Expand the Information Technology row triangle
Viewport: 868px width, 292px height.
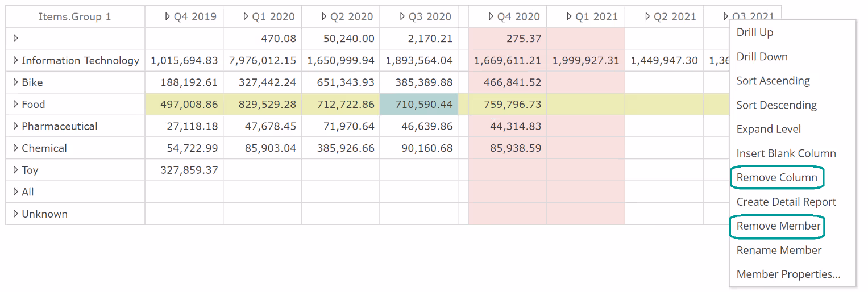16,60
